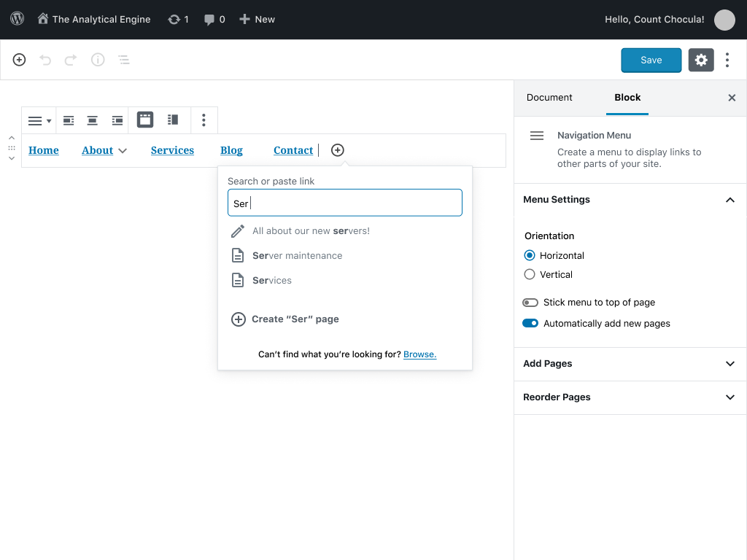747x560 pixels.
Task: Align menu items center
Action: (93, 120)
